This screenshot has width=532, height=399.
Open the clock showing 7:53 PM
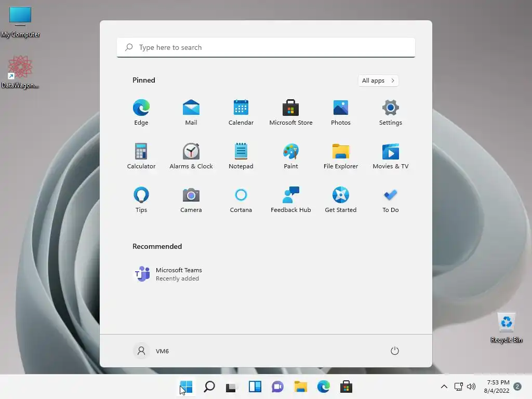497,387
